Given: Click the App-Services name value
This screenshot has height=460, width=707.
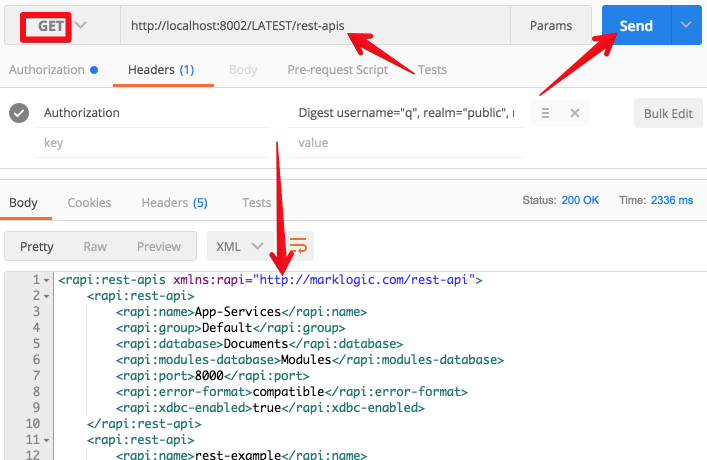Looking at the screenshot, I should 238,312.
